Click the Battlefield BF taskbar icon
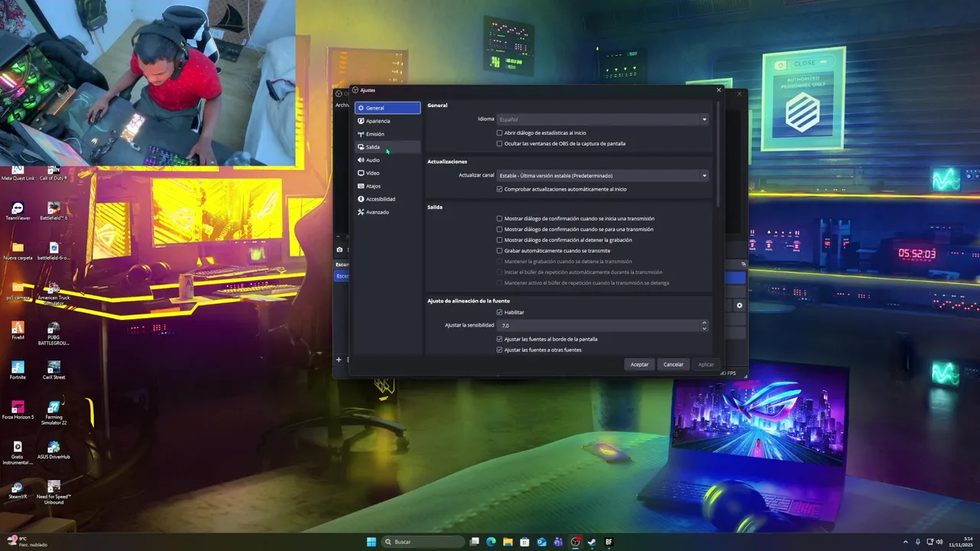Screen dimensions: 980x551 tap(609, 542)
